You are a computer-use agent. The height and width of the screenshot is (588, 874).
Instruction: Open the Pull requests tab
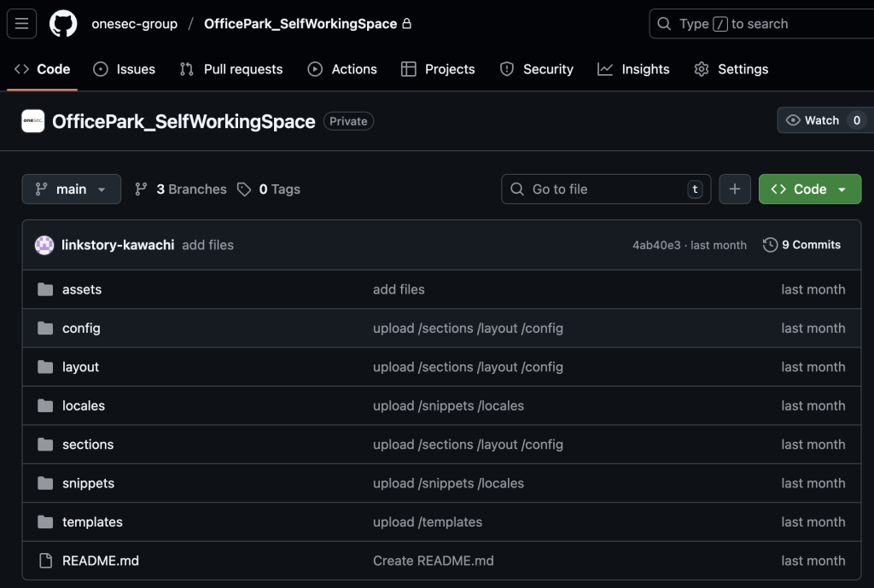point(231,69)
